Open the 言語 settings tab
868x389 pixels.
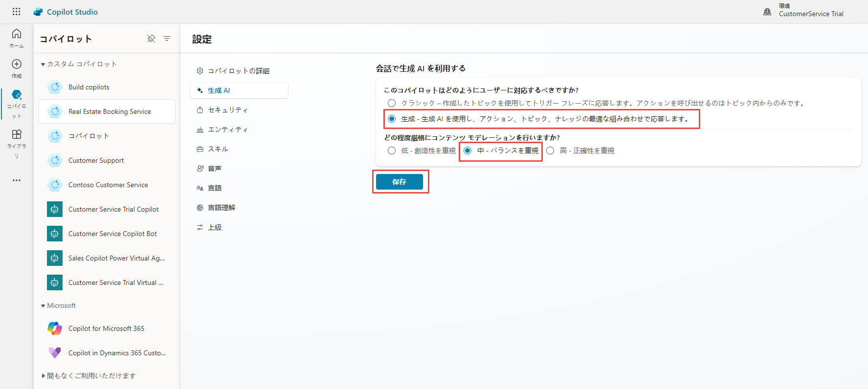click(x=239, y=188)
